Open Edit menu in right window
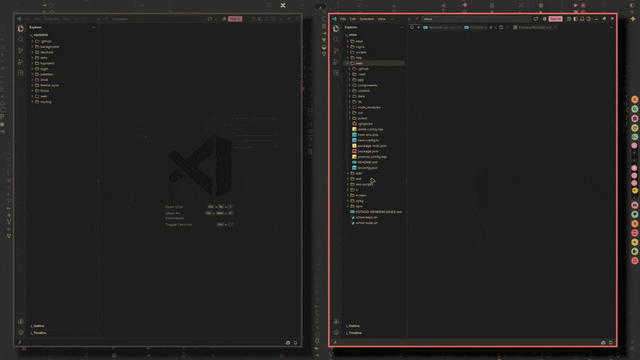 click(353, 19)
